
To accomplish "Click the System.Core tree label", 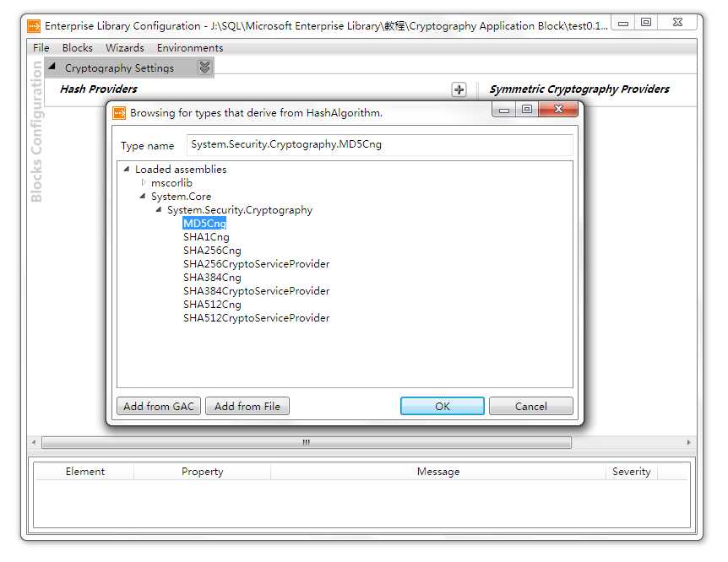I will tap(181, 197).
